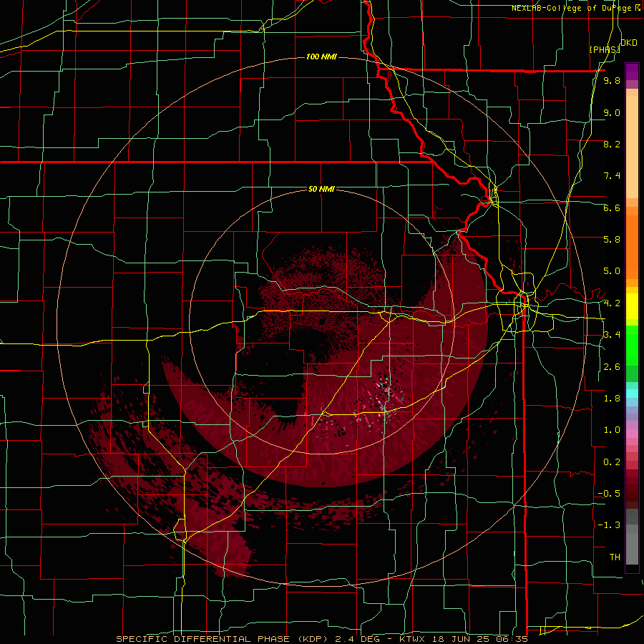Image resolution: width=644 pixels, height=644 pixels.
Task: Pick the bright yellow segment of the color bar
Action: [x=632, y=306]
